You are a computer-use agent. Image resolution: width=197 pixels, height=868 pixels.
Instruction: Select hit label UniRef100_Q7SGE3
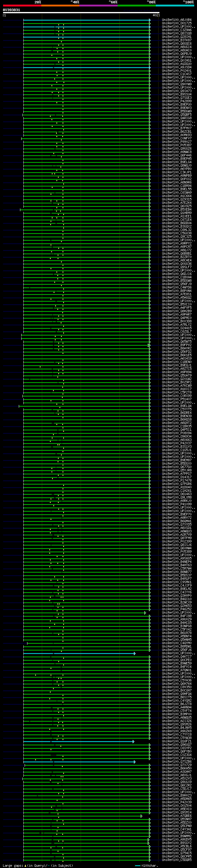point(176,98)
